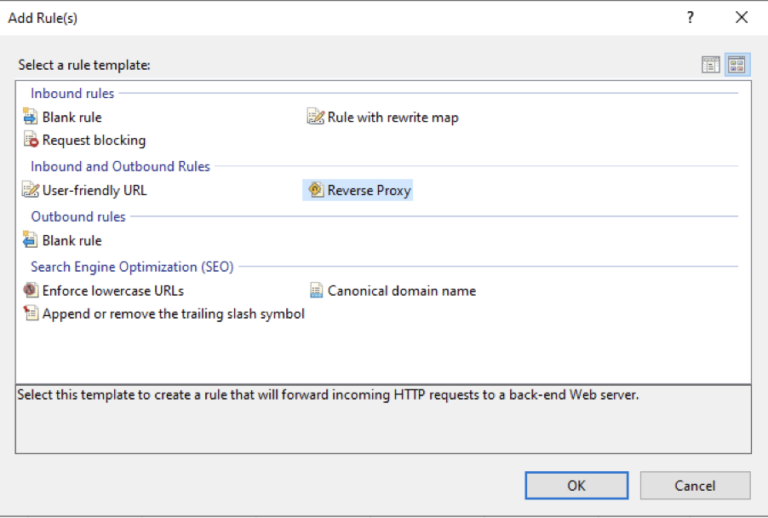Select the Enforce lowercase URLs icon
Viewport: 768px width, 518px height.
[x=30, y=290]
